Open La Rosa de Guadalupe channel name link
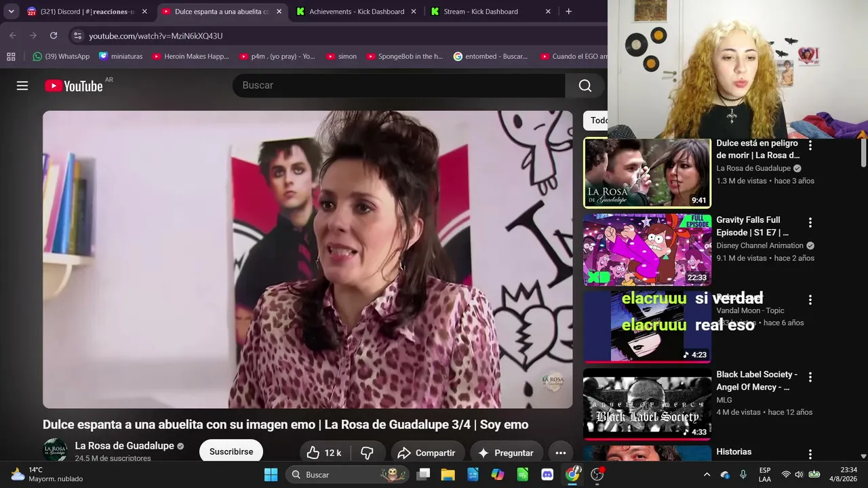Screen dimensions: 868x488 (x=124, y=446)
